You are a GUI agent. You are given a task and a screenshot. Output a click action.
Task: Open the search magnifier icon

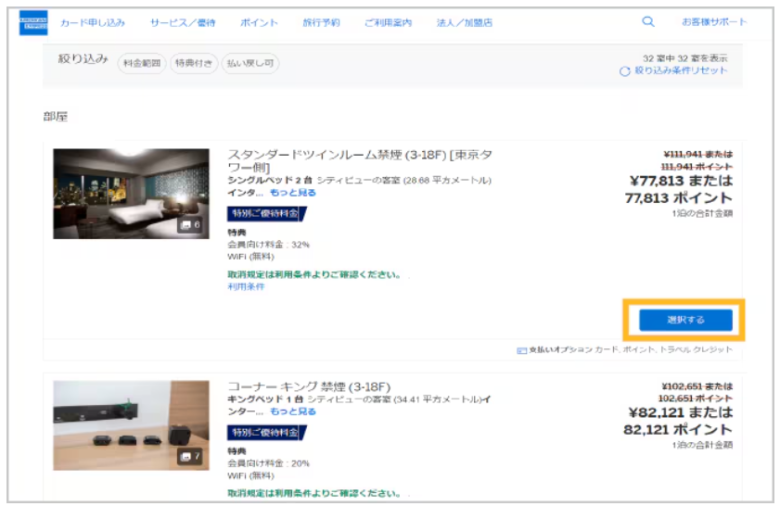[x=648, y=21]
